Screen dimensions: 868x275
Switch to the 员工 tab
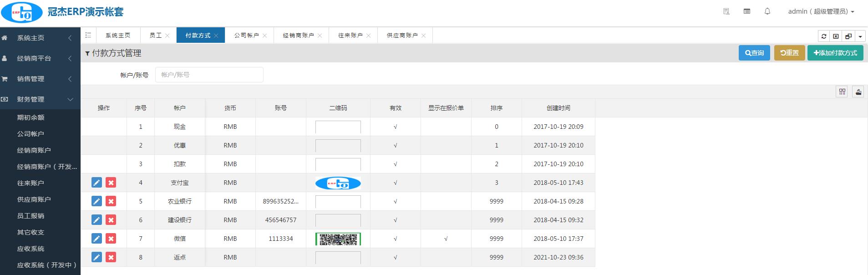(155, 35)
